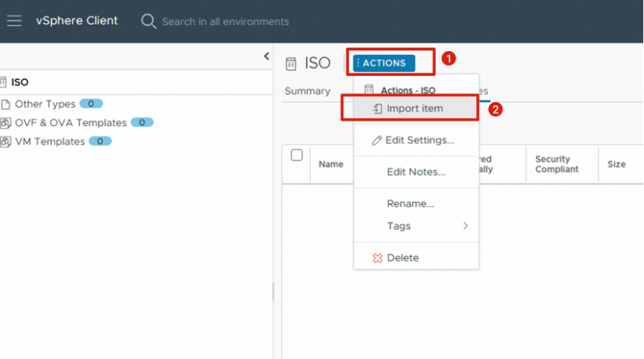Sort table by Size column header
644x359 pixels.
click(616, 164)
